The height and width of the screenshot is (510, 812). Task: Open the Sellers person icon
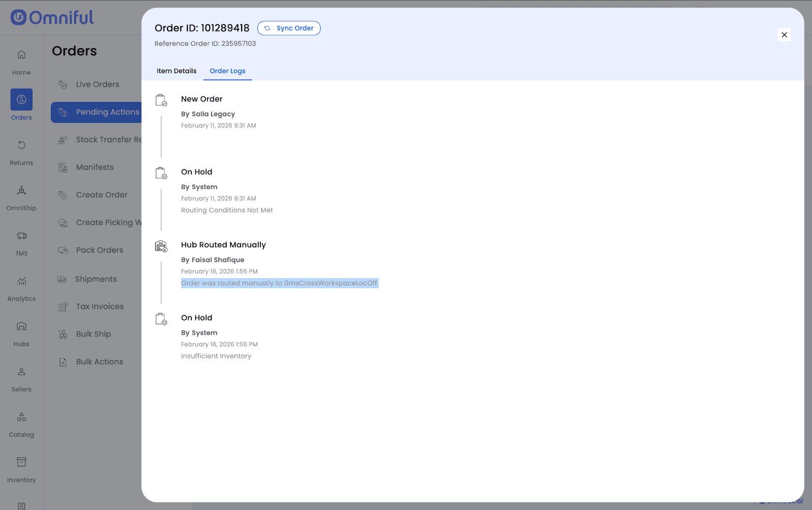pyautogui.click(x=21, y=372)
